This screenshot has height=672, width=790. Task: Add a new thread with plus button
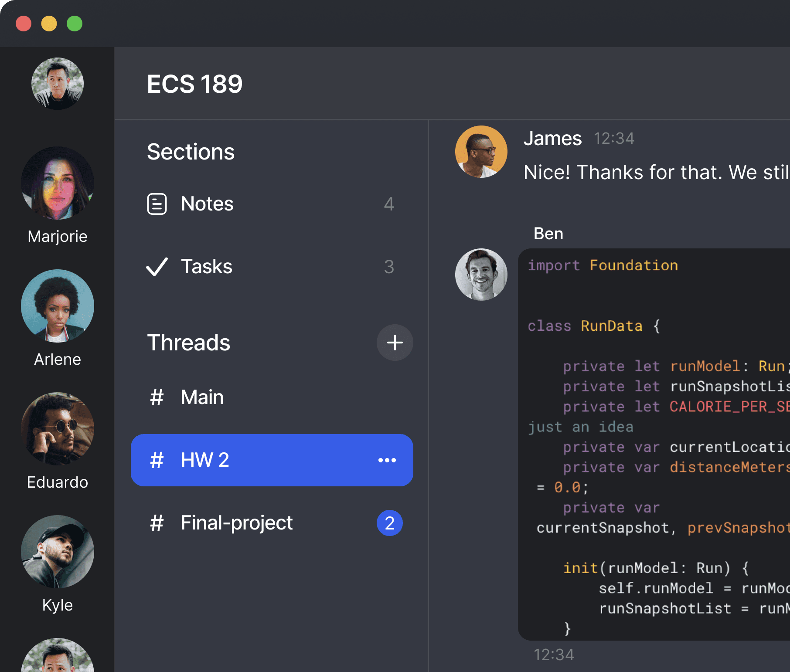pyautogui.click(x=395, y=343)
